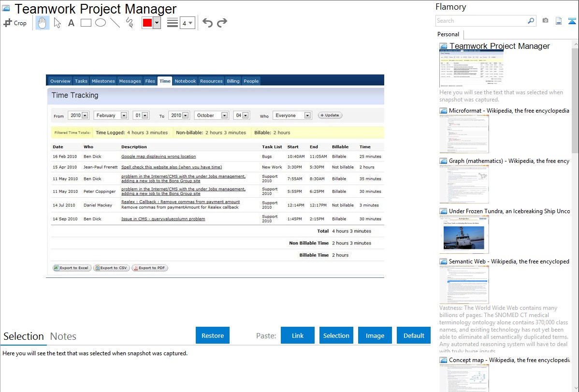Image resolution: width=579 pixels, height=392 pixels.
Task: Pick the rectangle shape tool
Action: [86, 23]
